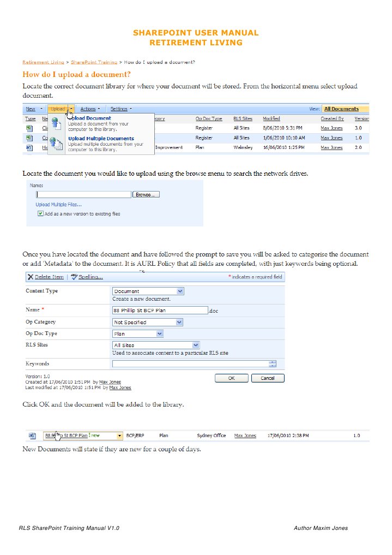Click the '8/06/2010 5:31 PM' modified date

pos(282,128)
